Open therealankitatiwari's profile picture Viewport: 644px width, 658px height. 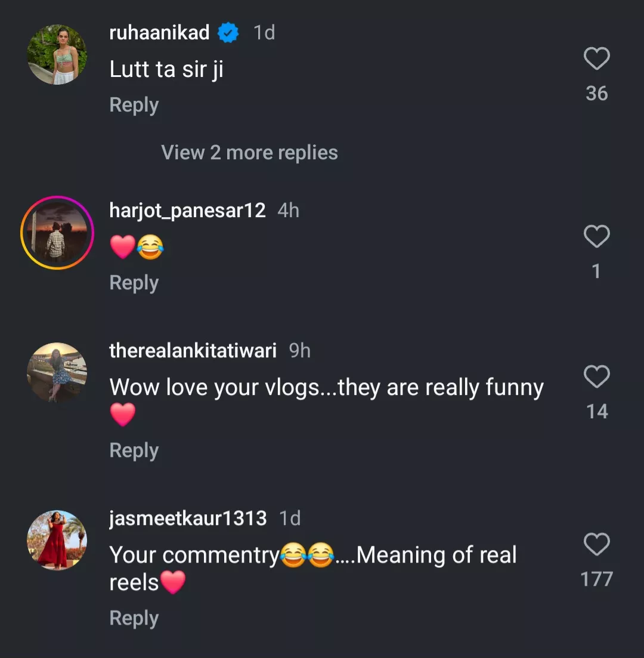point(57,372)
